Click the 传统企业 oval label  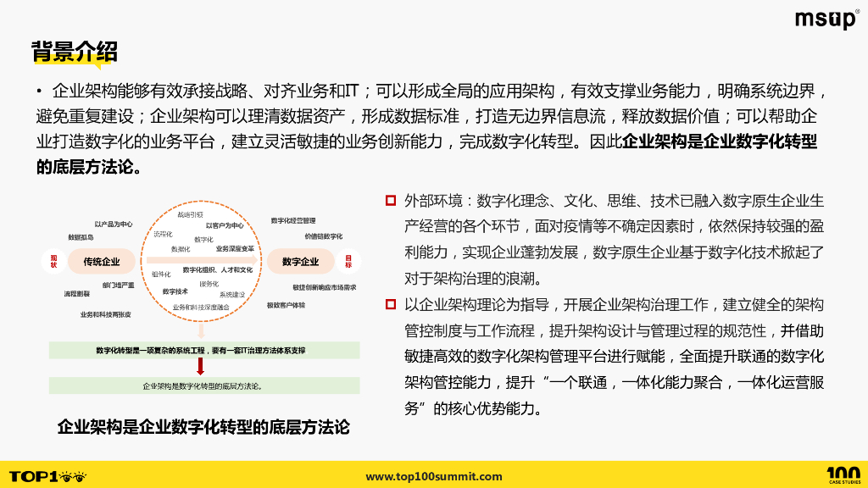(x=101, y=262)
